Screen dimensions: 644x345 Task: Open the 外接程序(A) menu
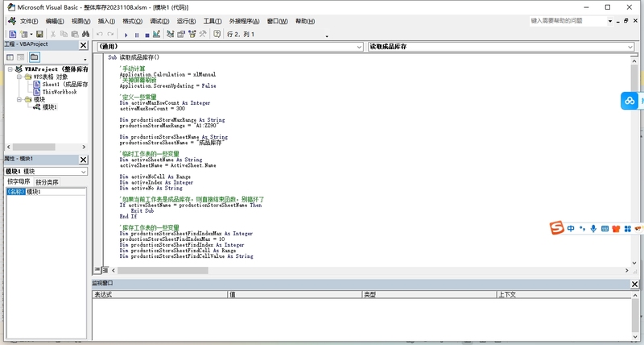244,21
